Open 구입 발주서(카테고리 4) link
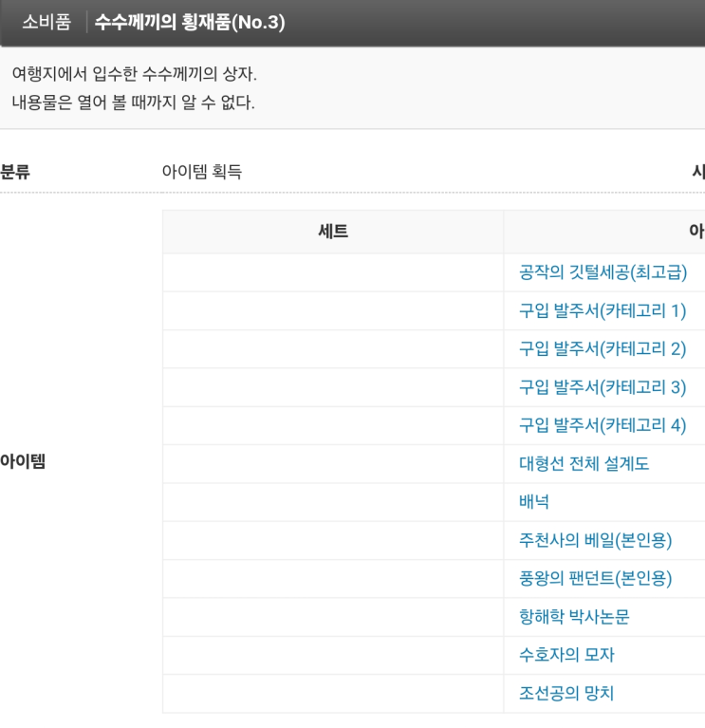This screenshot has width=705, height=728. 603,425
